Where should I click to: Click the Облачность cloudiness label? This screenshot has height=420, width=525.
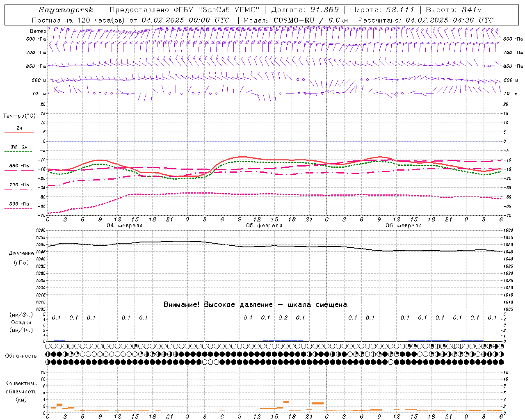(x=21, y=356)
